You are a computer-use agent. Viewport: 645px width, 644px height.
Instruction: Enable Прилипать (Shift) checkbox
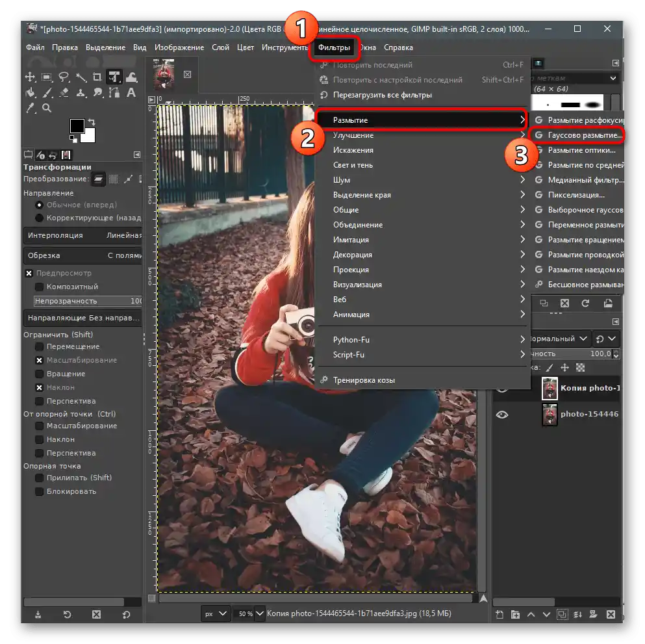pos(39,478)
